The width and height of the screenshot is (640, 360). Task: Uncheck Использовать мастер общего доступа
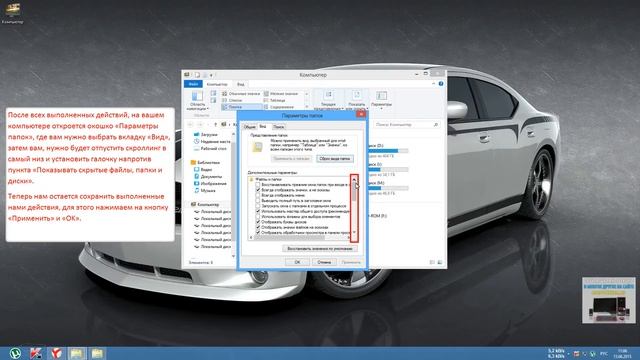coord(258,211)
